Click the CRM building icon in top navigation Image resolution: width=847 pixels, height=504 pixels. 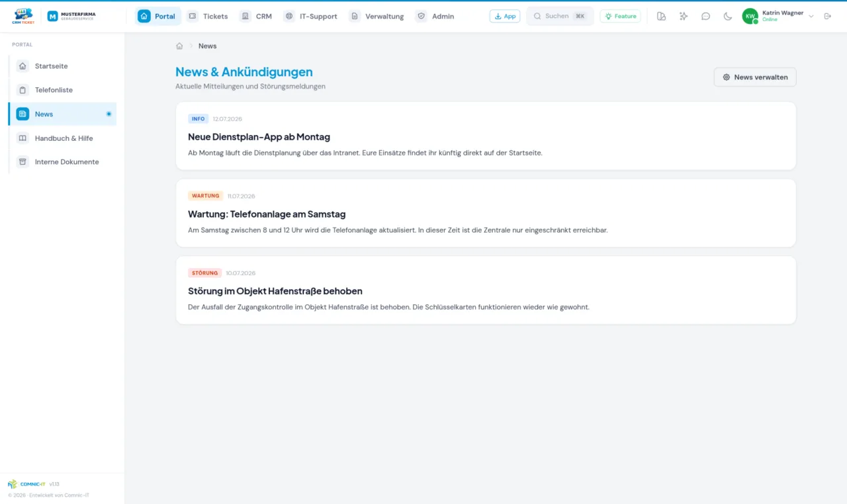(245, 17)
